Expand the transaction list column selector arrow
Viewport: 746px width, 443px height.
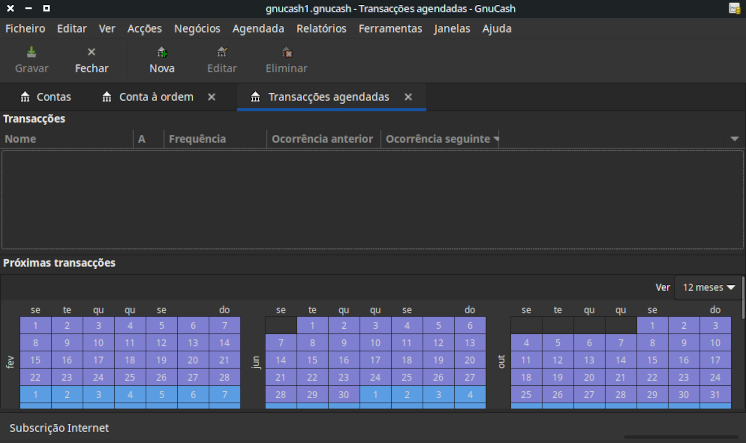pos(497,139)
